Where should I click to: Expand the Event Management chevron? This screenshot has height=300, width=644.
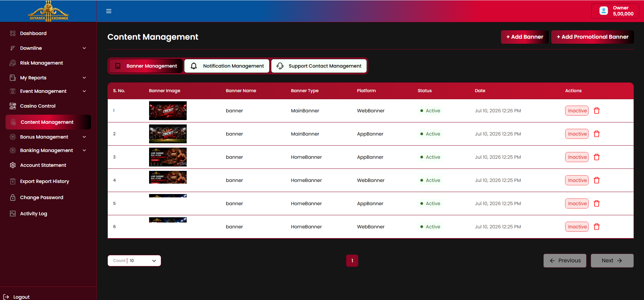coord(84,91)
